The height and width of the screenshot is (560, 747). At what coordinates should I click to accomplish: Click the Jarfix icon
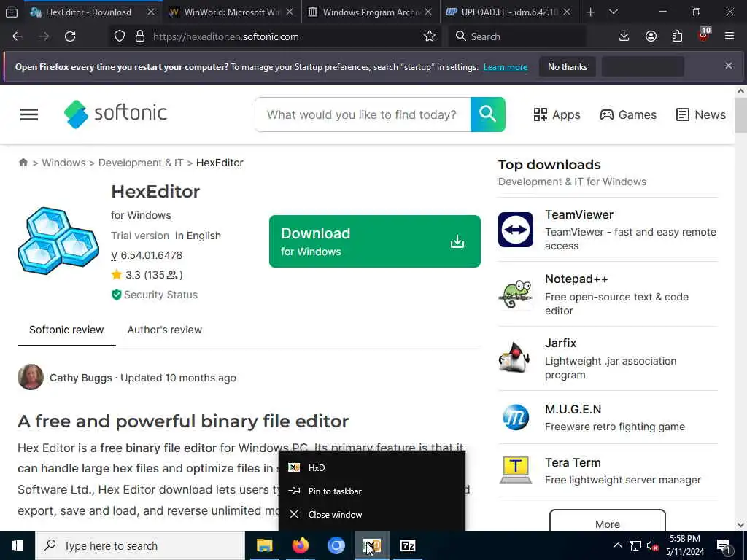(x=516, y=358)
